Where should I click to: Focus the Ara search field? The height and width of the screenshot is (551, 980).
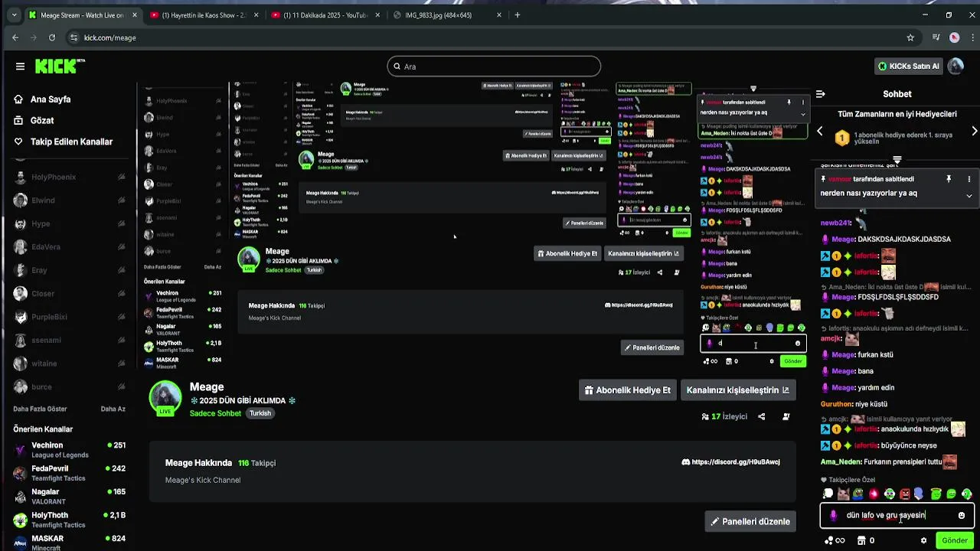pyautogui.click(x=494, y=67)
